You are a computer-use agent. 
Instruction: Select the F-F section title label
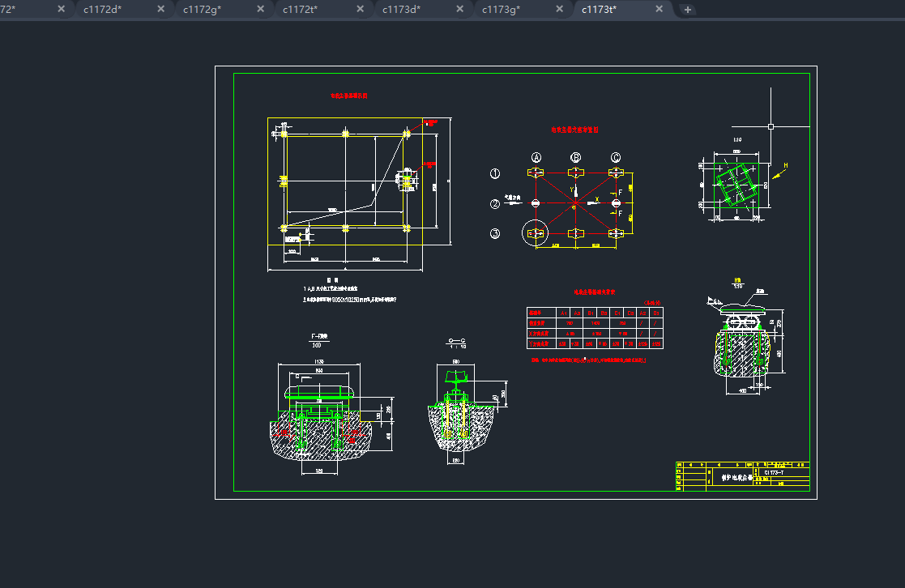(x=319, y=336)
